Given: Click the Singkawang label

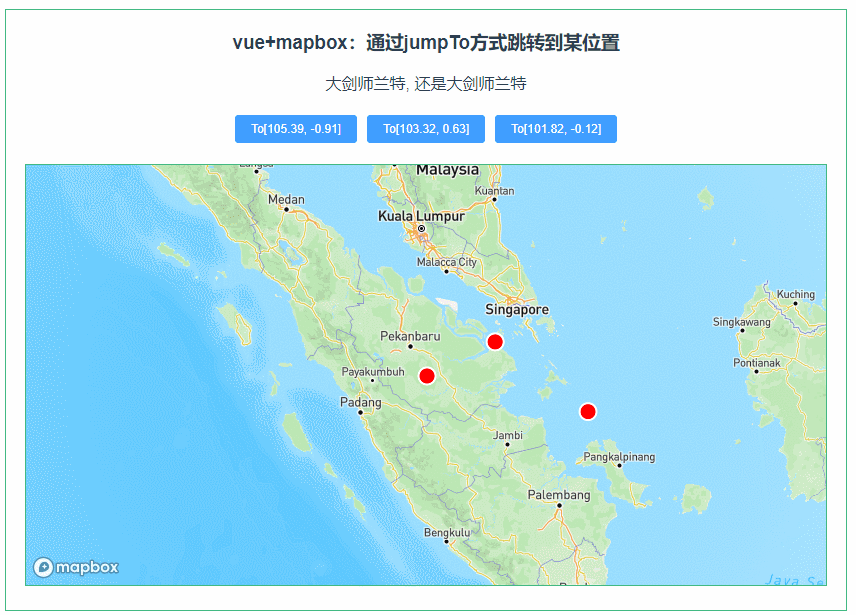Looking at the screenshot, I should [x=741, y=322].
